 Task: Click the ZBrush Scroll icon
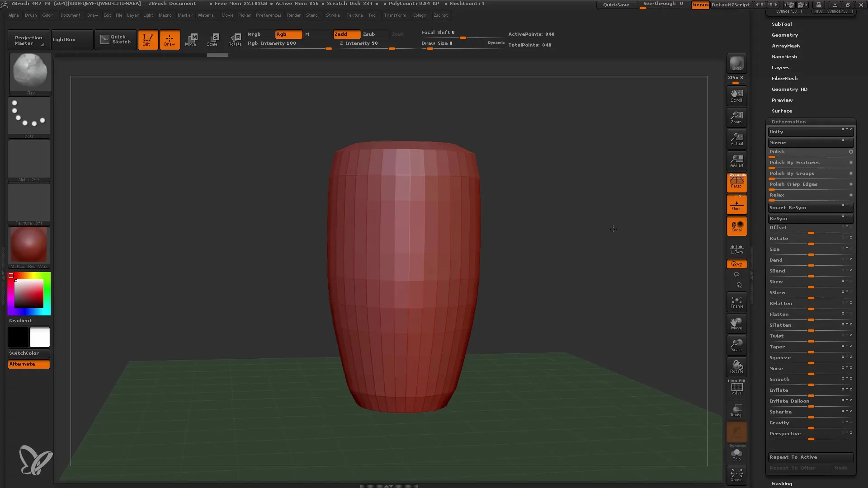(x=737, y=95)
